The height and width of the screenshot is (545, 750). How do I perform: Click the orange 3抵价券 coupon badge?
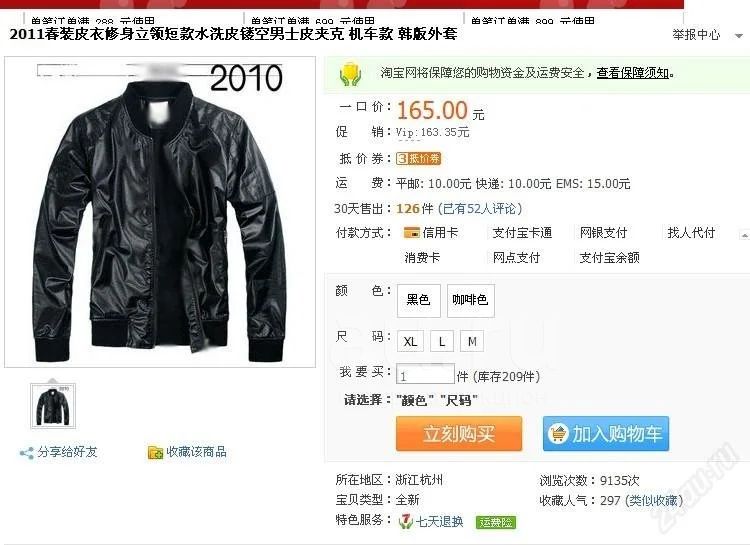[418, 158]
